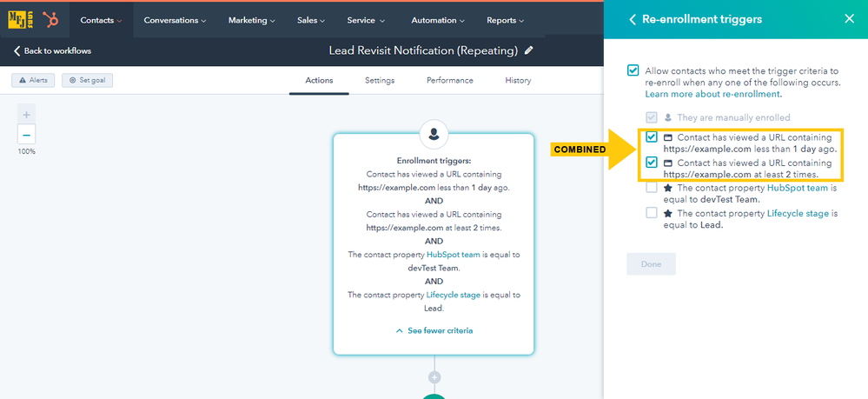Viewport: 868px width, 399px height.
Task: Toggle They are manually enrolled checkbox
Action: (652, 117)
